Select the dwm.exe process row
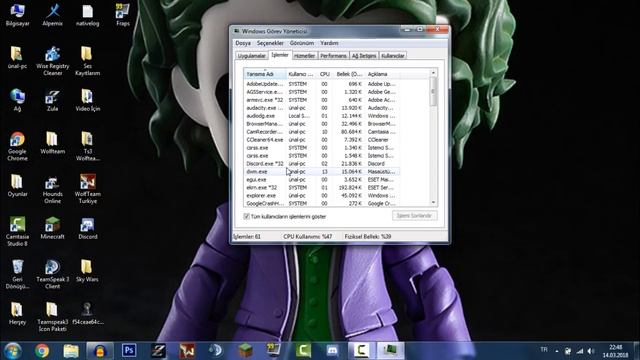The width and height of the screenshot is (640, 360). coord(322,172)
